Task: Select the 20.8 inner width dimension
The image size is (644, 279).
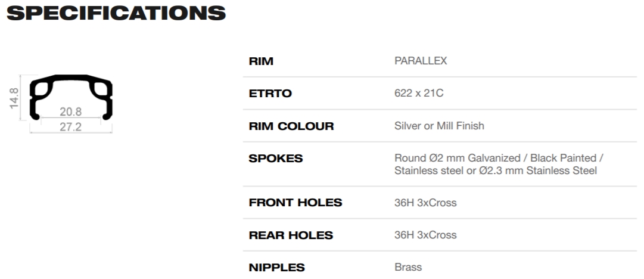Action: (71, 111)
